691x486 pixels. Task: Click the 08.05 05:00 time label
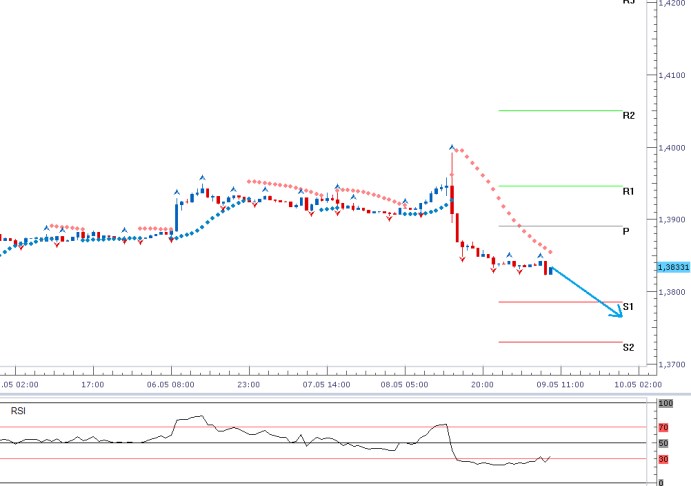(x=405, y=385)
